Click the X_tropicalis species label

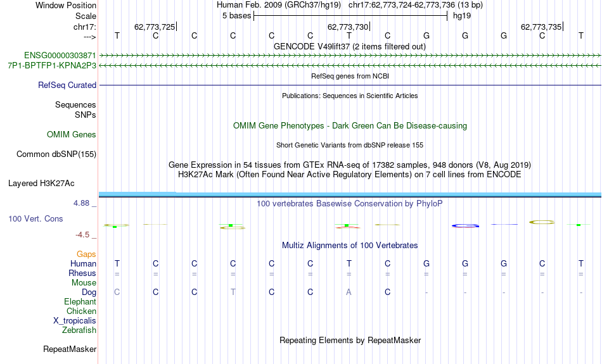(75, 321)
